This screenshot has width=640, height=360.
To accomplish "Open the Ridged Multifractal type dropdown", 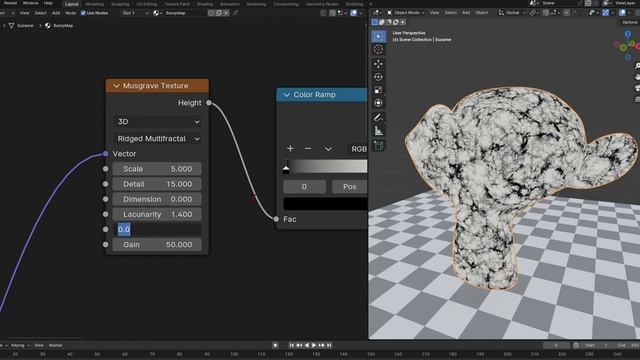I will tap(157, 139).
